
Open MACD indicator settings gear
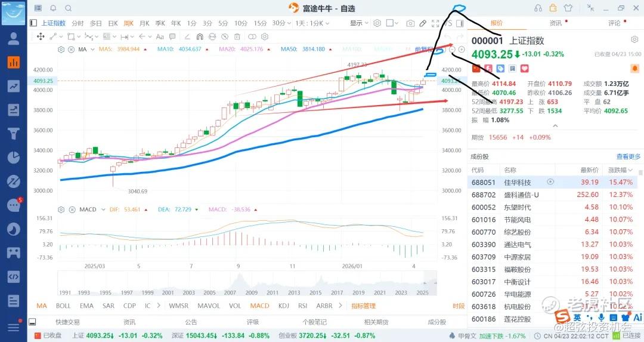61,209
